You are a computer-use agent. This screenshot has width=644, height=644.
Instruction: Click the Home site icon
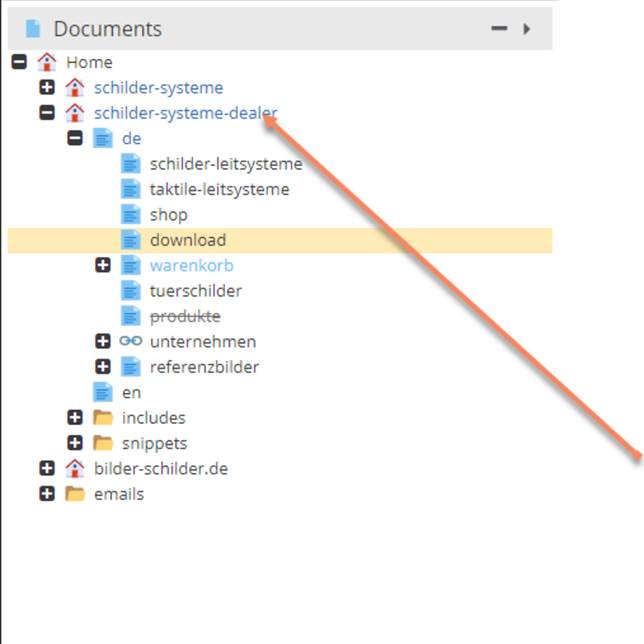[x=47, y=62]
